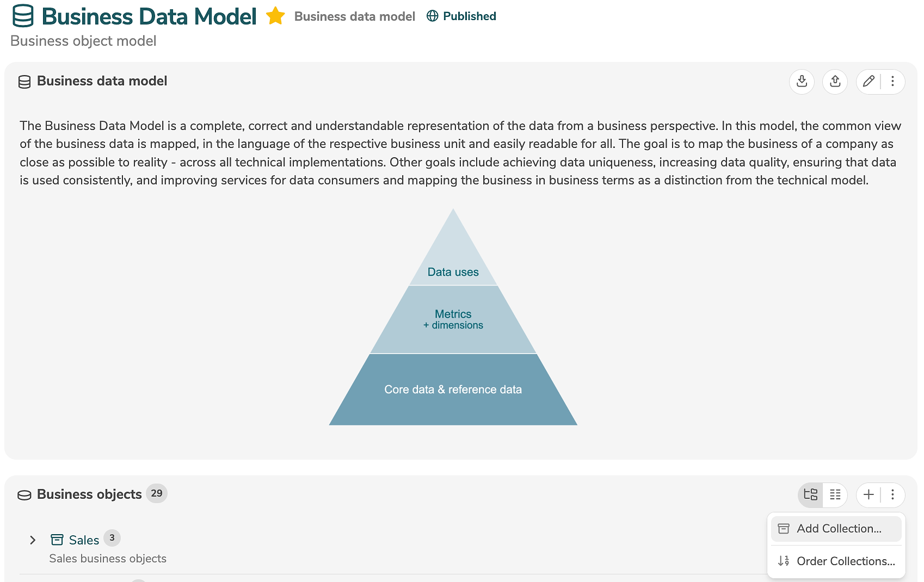Click the download icon in Business data model panel
Screen dimensions: 924x582
tap(802, 82)
